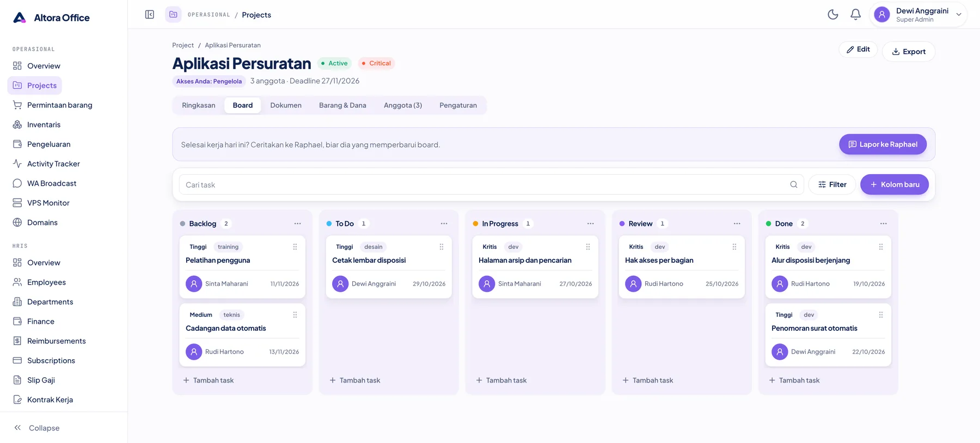
Task: Focus the Cari task search field
Action: (491, 184)
